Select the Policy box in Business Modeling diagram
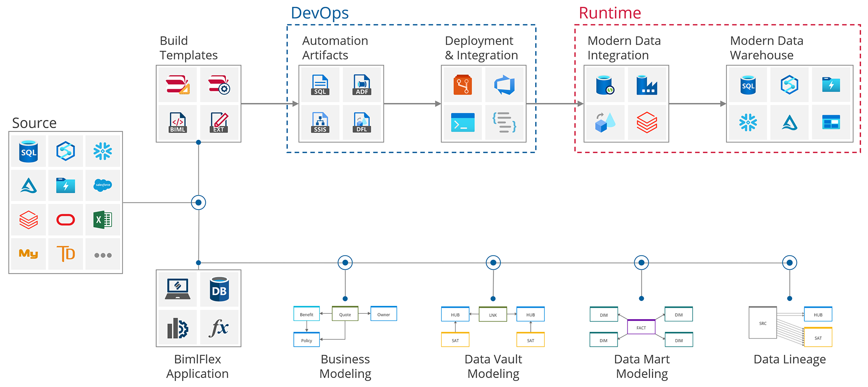Screen dimensions: 868x387 307,340
